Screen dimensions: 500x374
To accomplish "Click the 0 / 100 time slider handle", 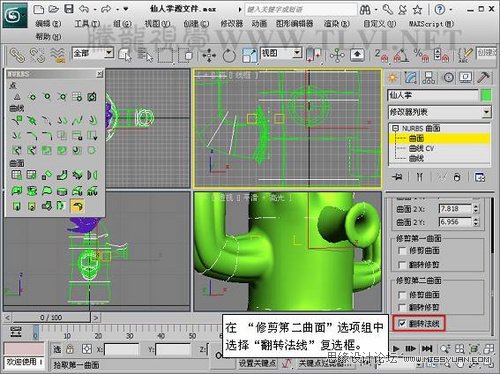I will (x=51, y=318).
